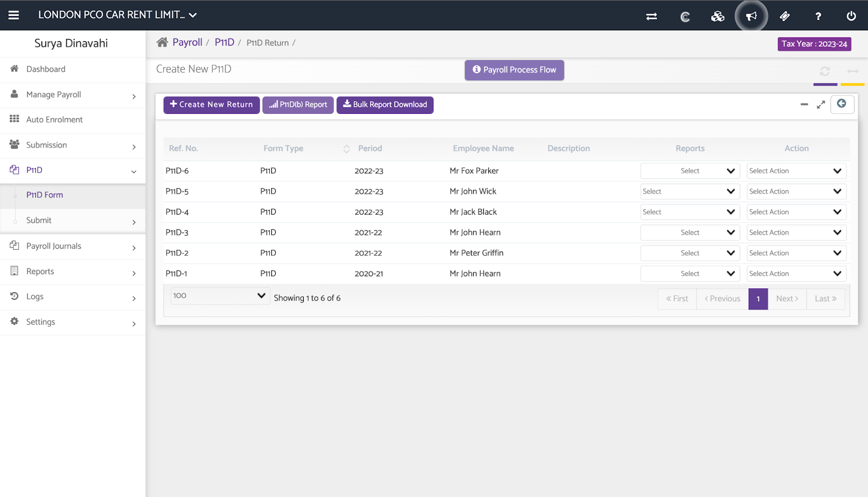Expand the Submit submenu item
868x497 pixels.
click(x=73, y=221)
